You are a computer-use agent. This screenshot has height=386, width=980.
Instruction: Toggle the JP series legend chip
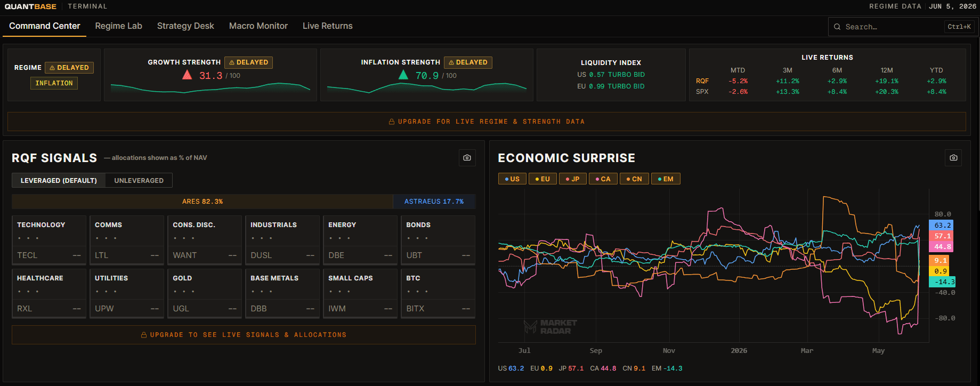click(573, 179)
